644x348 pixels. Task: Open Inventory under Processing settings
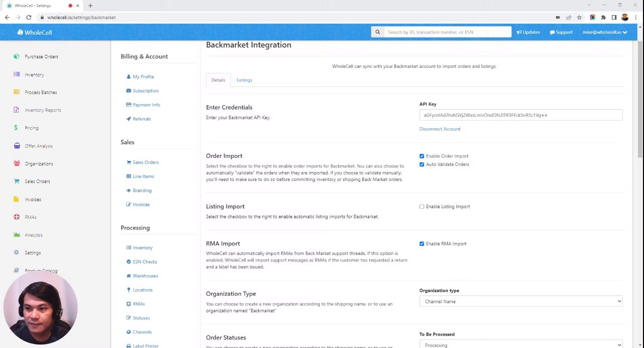142,247
